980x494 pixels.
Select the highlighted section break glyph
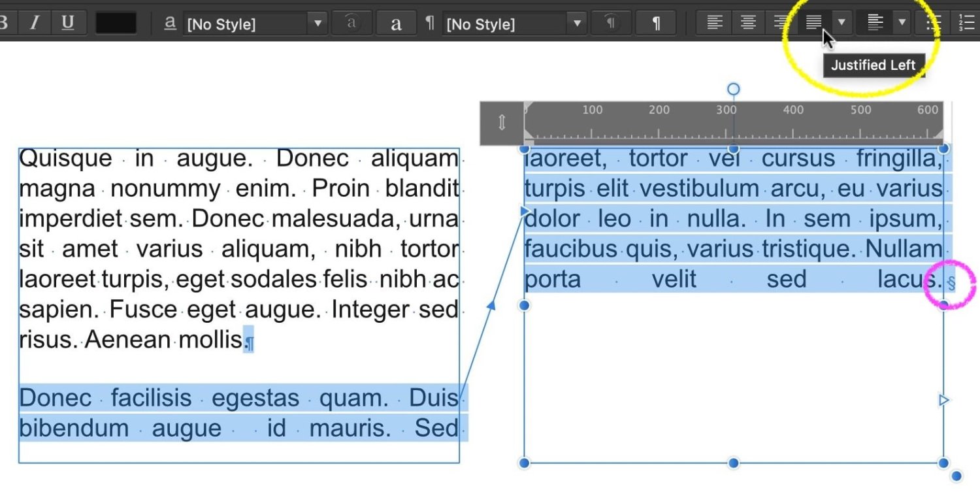[951, 282]
